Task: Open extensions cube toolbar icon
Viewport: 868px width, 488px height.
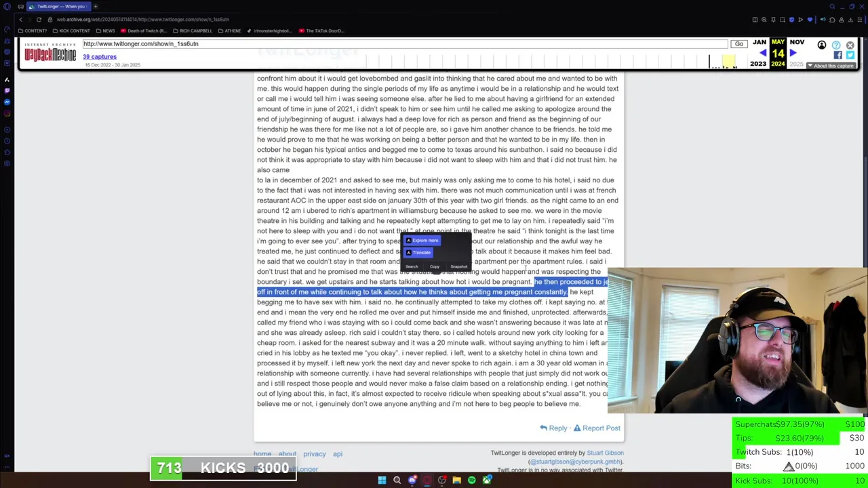Action: 832,20
